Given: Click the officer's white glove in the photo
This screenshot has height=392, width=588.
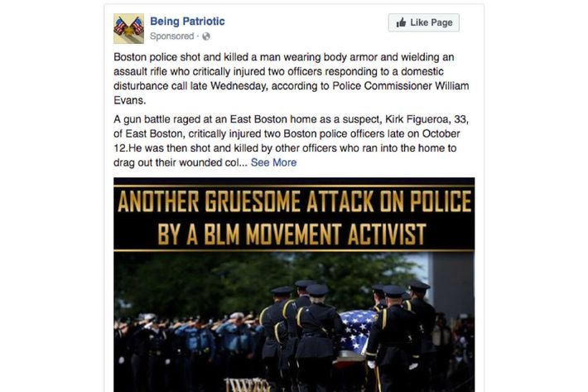Looking at the screenshot, I should 371,365.
